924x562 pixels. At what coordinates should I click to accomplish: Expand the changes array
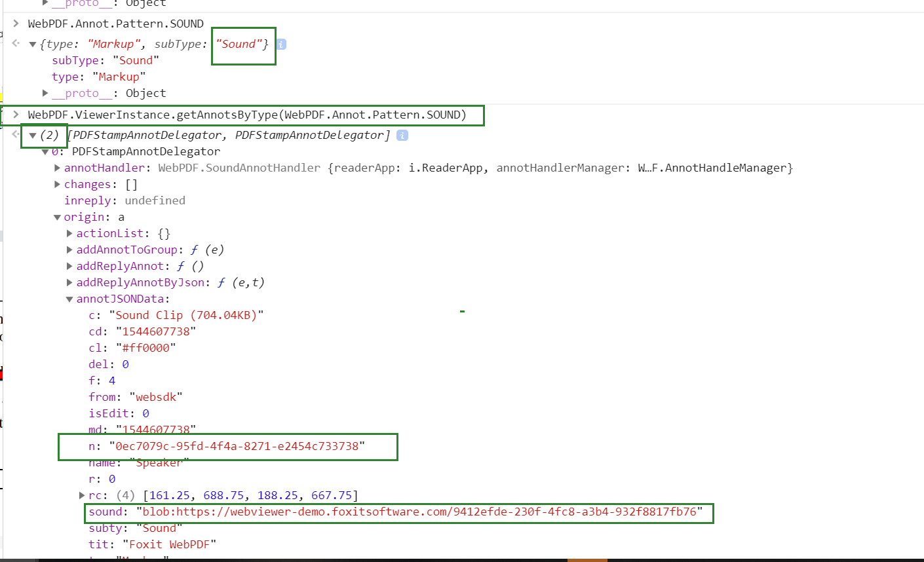coord(58,185)
